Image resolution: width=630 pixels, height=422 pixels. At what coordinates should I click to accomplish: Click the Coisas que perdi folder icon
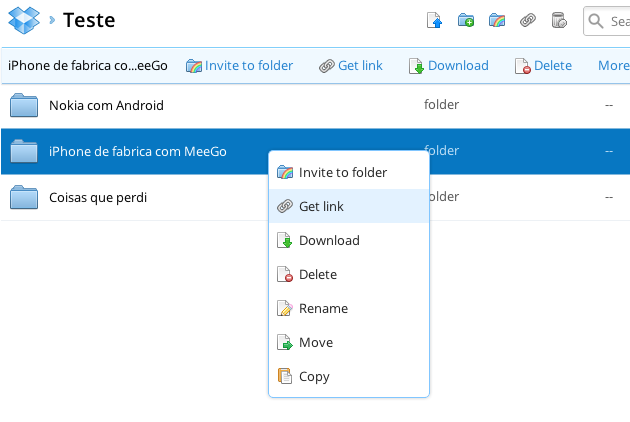point(24,197)
